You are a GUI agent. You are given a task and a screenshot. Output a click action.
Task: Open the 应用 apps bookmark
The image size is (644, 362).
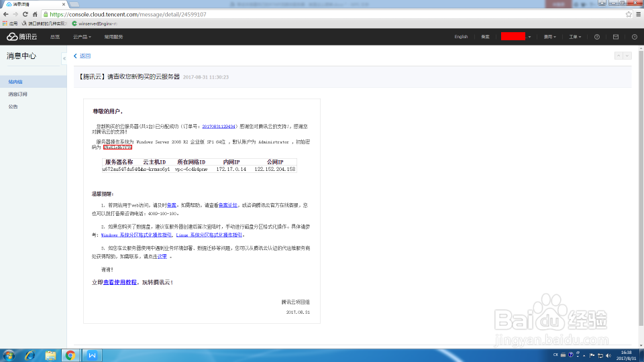point(10,24)
